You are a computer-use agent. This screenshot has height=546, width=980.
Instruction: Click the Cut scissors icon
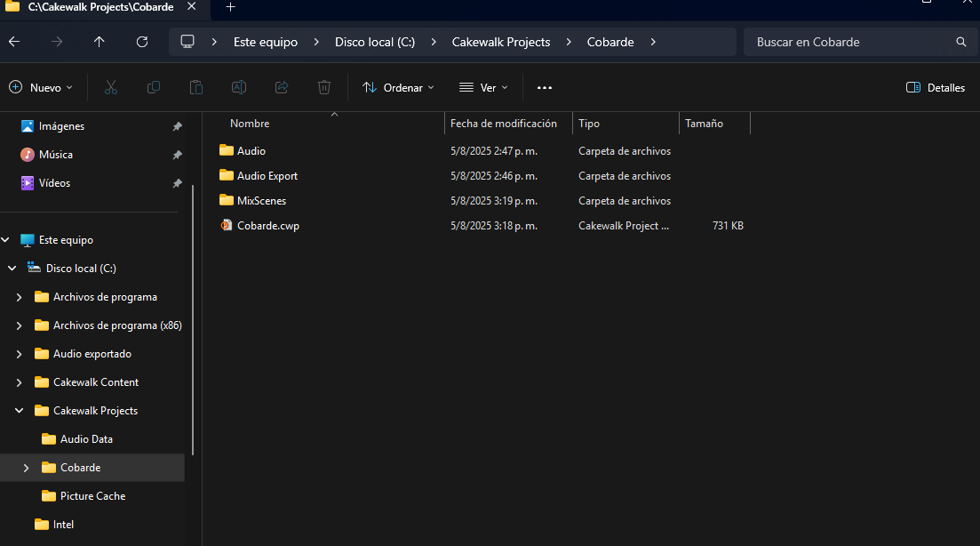[x=111, y=87]
